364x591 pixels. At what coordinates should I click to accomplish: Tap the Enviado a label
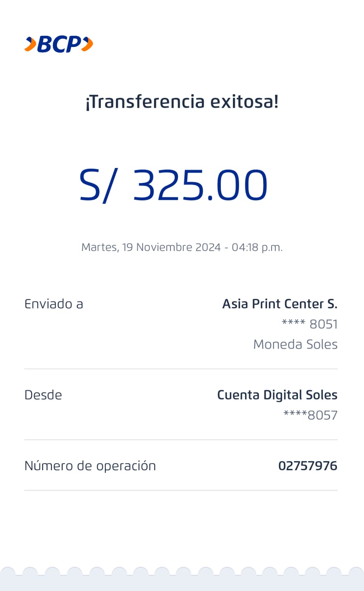click(x=54, y=304)
